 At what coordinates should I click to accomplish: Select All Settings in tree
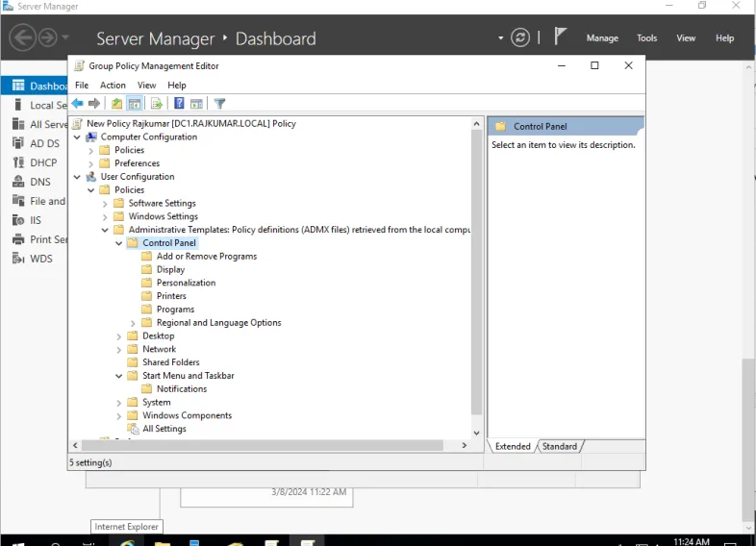click(x=164, y=429)
